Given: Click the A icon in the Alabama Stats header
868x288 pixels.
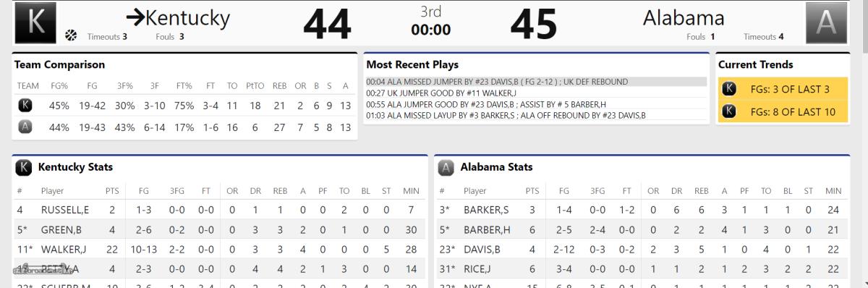Looking at the screenshot, I should [x=446, y=168].
